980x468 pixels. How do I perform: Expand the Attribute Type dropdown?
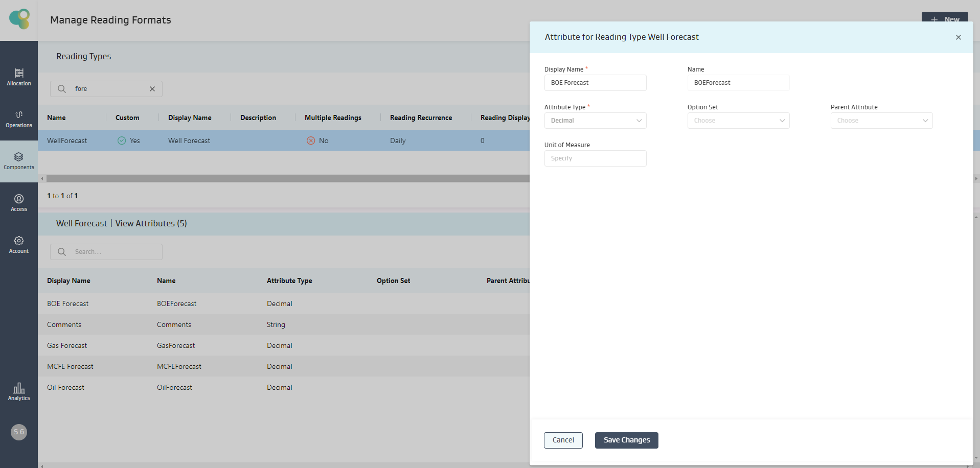point(595,121)
